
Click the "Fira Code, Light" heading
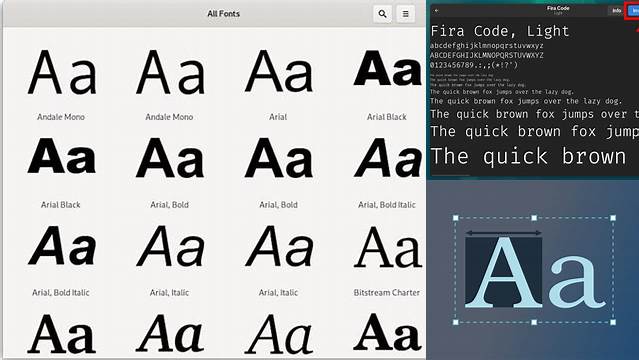pyautogui.click(x=500, y=31)
